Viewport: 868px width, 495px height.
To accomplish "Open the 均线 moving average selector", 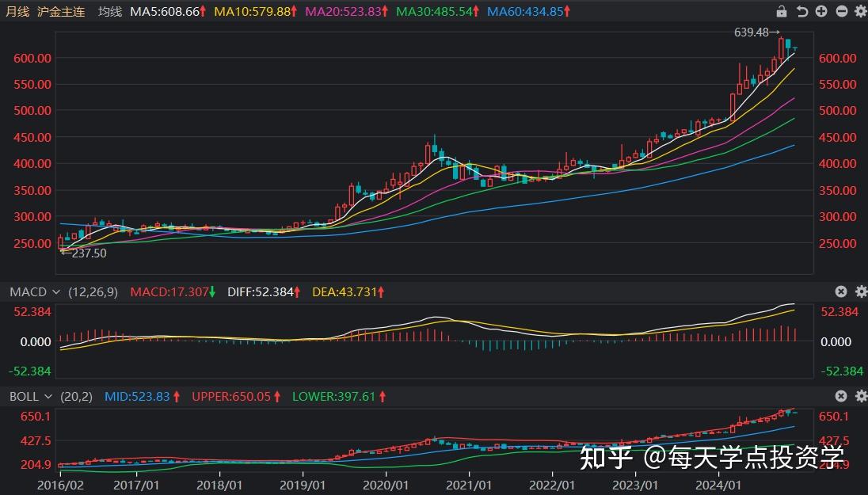I will point(109,11).
